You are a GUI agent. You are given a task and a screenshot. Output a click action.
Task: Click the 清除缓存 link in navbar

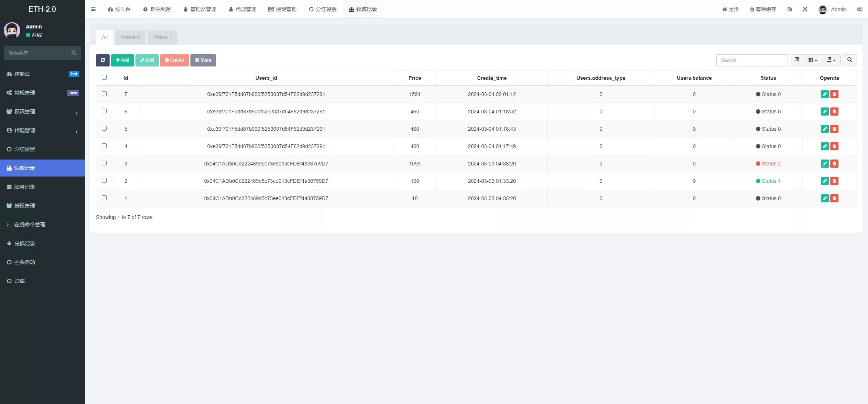point(762,9)
